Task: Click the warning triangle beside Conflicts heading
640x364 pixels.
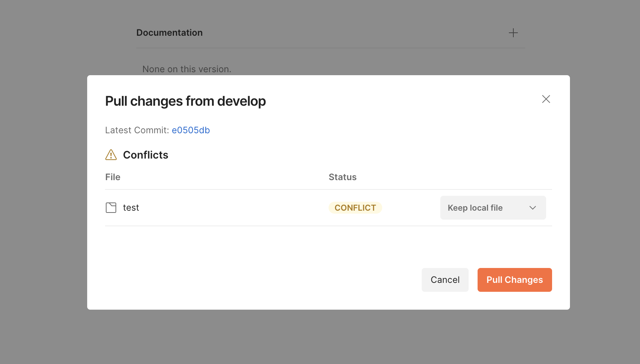Action: (x=111, y=155)
